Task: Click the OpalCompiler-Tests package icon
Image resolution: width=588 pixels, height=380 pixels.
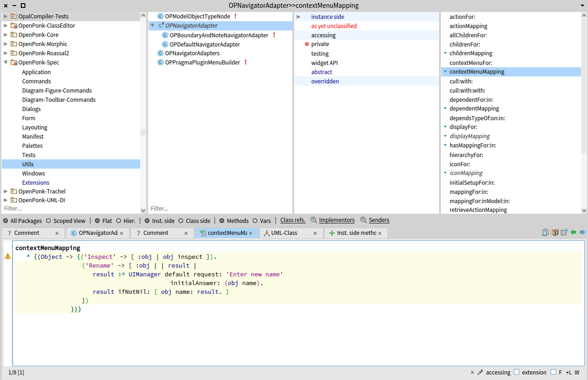Action: [14, 17]
